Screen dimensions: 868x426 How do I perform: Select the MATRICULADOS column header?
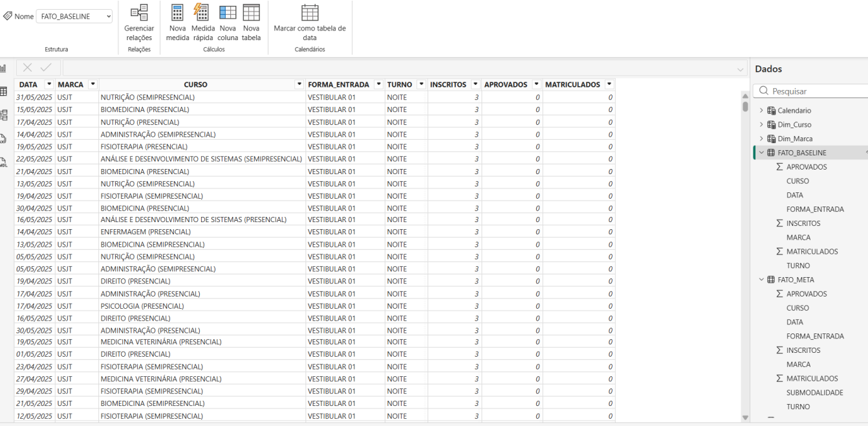click(579, 85)
